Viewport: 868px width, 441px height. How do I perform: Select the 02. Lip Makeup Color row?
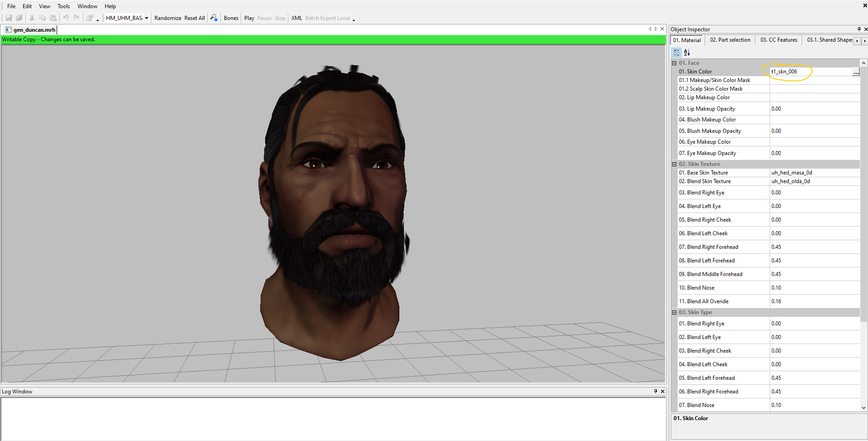(x=768, y=97)
